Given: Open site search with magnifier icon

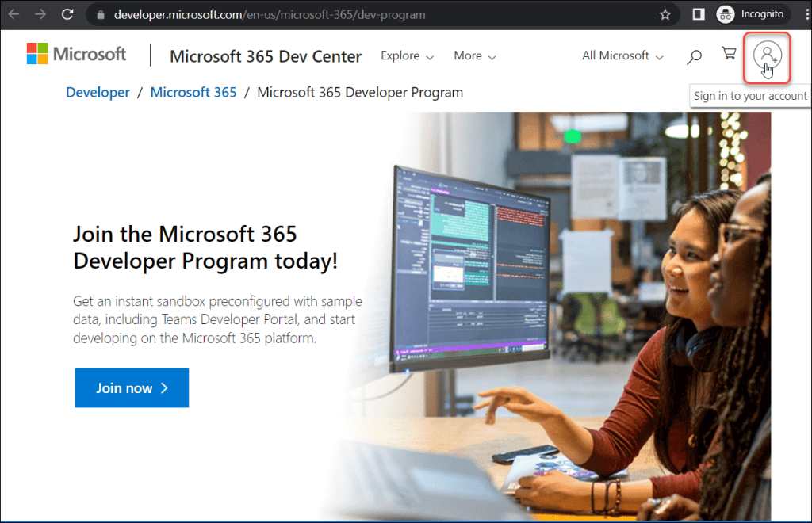Looking at the screenshot, I should point(694,56).
